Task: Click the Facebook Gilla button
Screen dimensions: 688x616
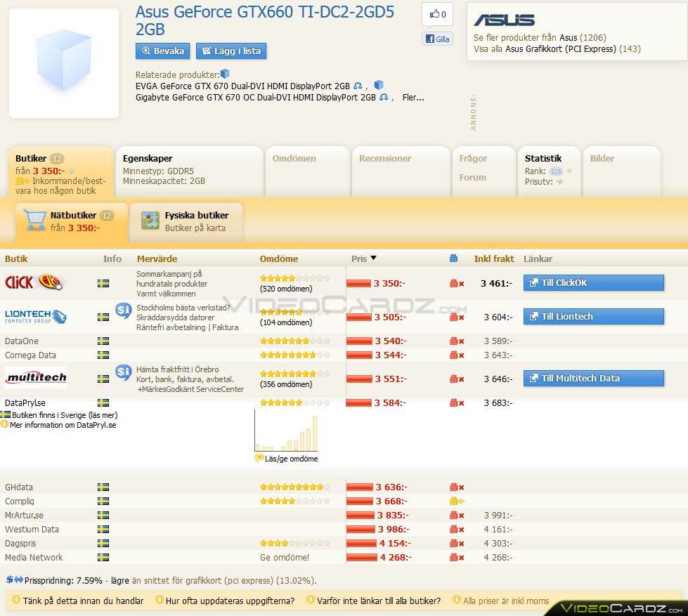Action: 437,39
